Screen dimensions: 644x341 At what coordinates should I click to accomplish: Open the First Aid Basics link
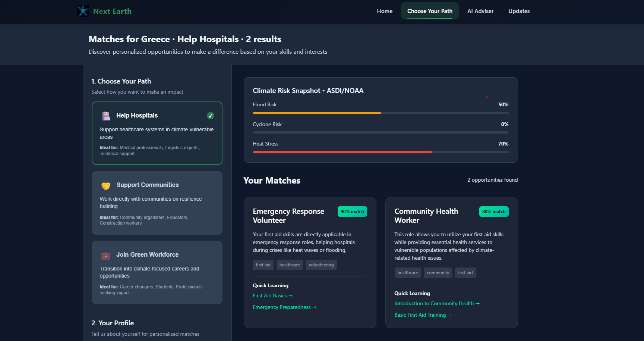pyautogui.click(x=273, y=295)
